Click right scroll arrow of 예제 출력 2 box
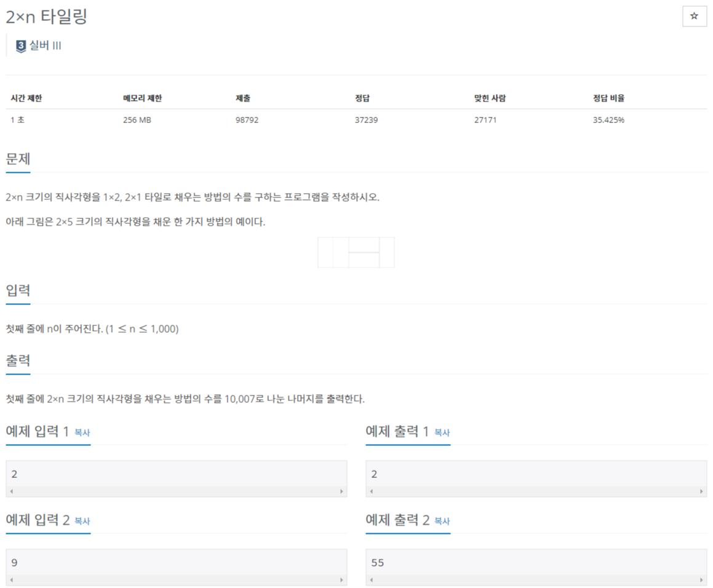The height and width of the screenshot is (588, 713). tap(701, 580)
